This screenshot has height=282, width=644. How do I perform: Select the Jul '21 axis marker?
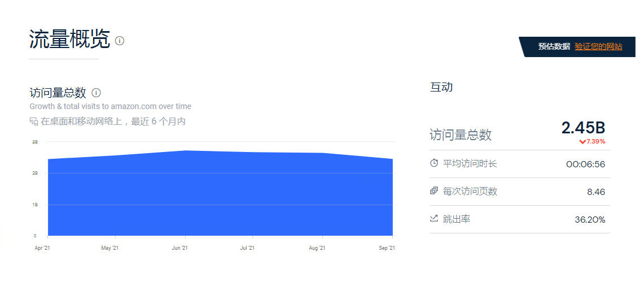pos(247,248)
